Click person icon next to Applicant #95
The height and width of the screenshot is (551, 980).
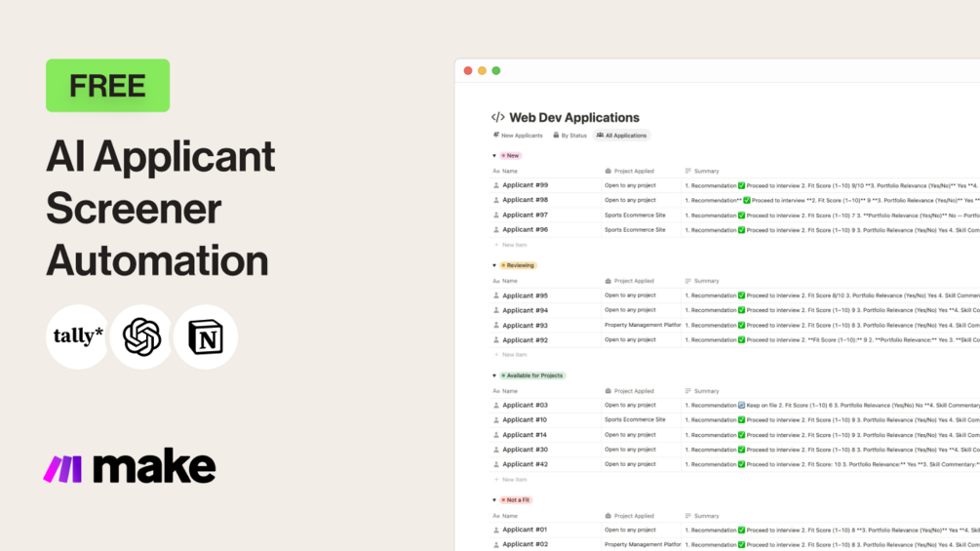[496, 295]
